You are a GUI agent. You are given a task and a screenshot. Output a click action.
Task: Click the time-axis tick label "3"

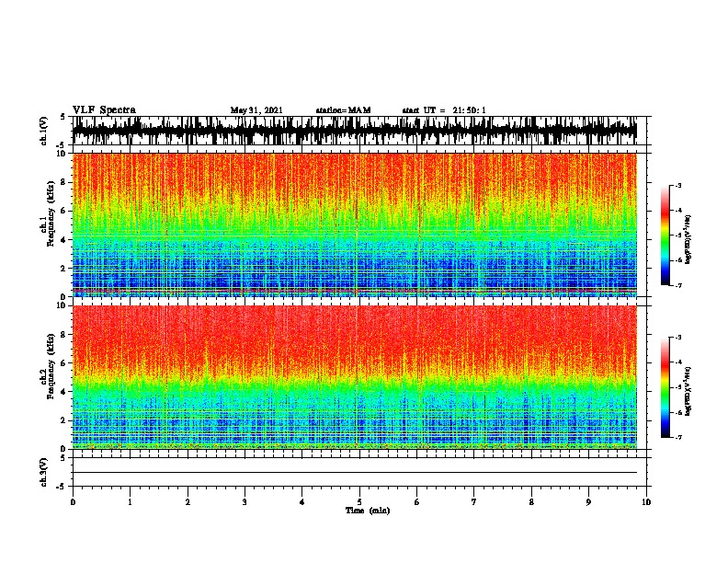pos(245,501)
